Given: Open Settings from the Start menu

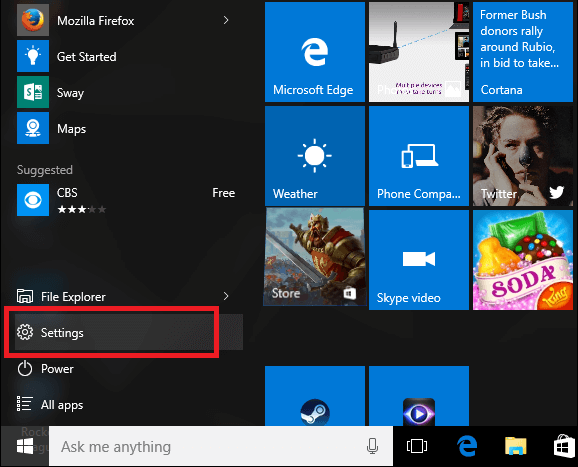Looking at the screenshot, I should click(x=129, y=332).
